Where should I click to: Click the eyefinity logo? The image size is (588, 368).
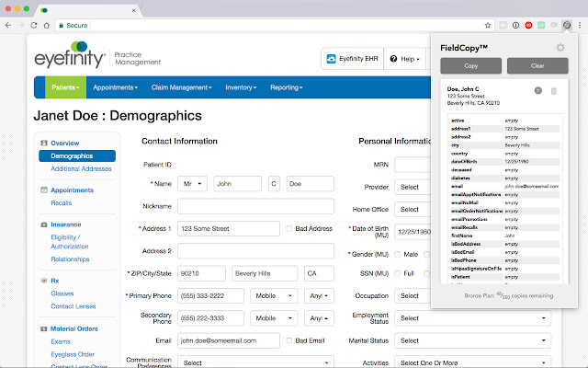pyautogui.click(x=70, y=55)
